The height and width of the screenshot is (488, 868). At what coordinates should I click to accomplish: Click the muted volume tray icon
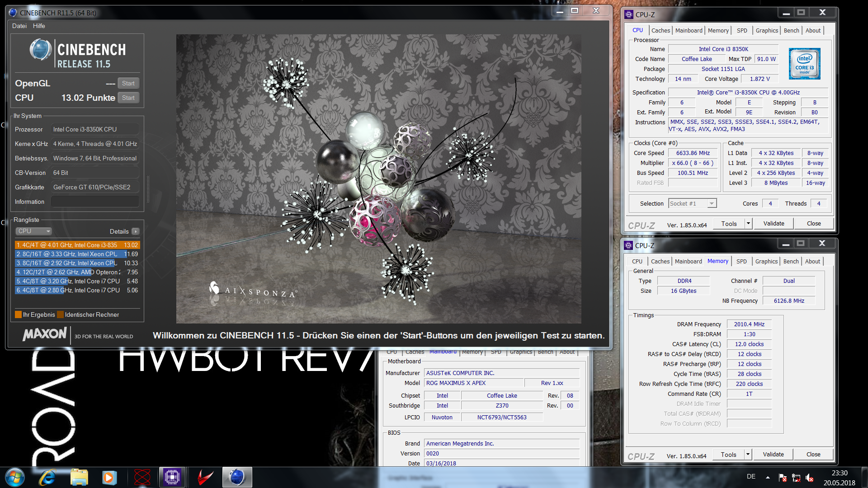coord(810,478)
